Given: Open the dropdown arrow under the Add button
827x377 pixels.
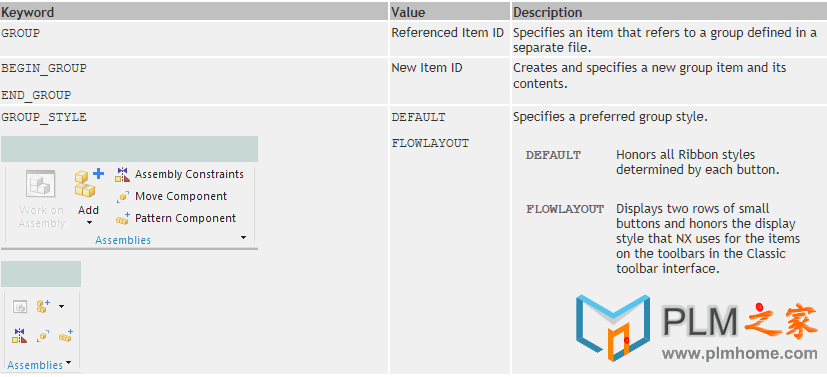Looking at the screenshot, I should click(89, 224).
